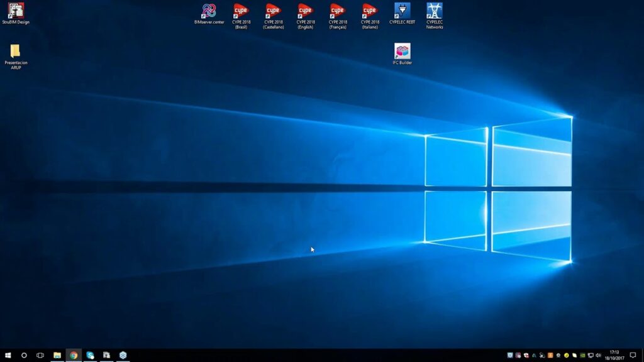The image size is (644, 362).
Task: Select the Presentacion ARUP folder
Action: [16, 52]
